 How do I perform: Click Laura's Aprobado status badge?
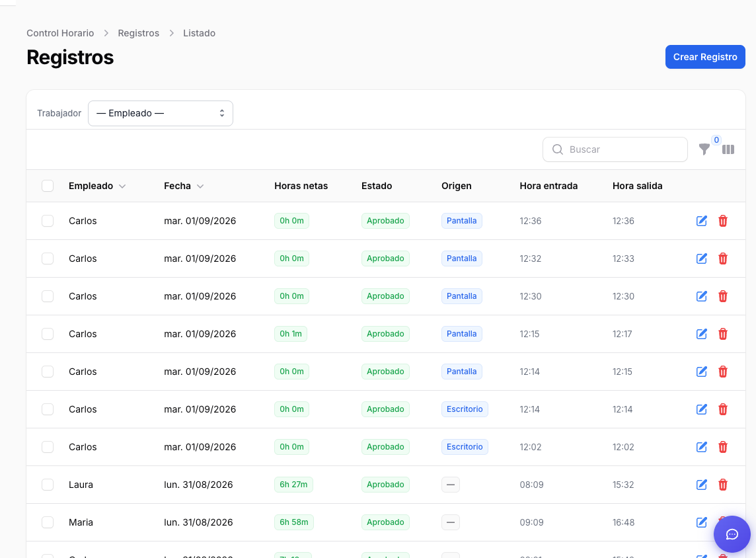point(385,485)
